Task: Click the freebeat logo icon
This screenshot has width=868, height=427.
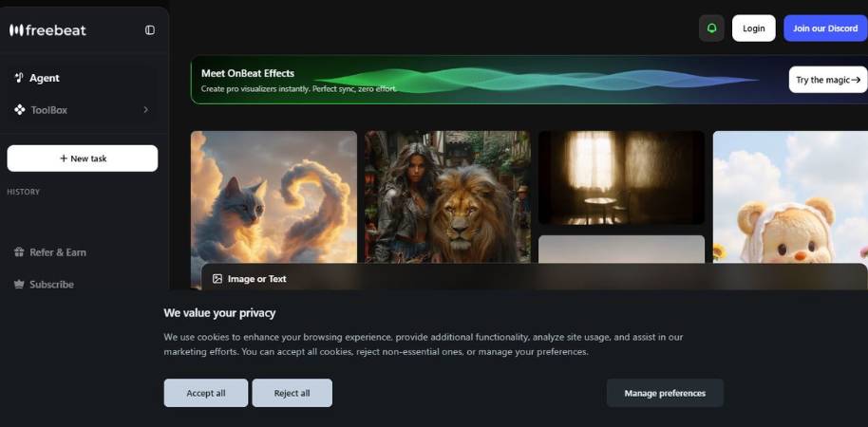Action: [x=16, y=29]
